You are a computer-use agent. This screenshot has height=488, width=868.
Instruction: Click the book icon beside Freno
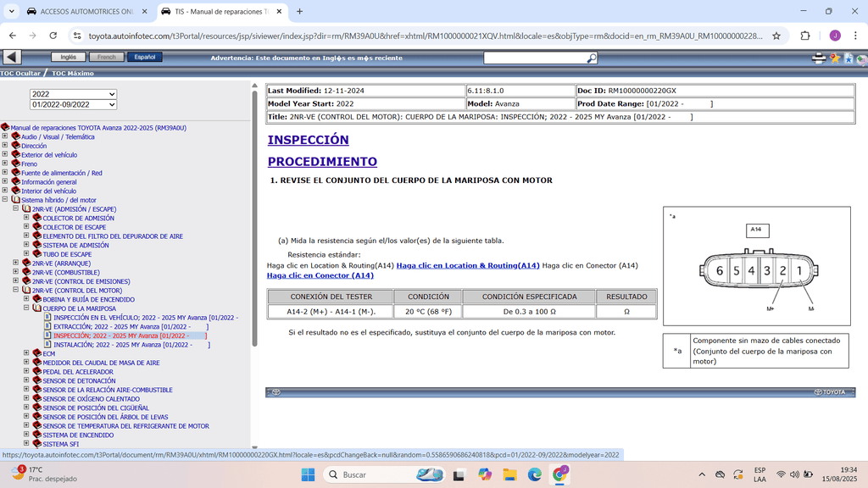click(15, 164)
